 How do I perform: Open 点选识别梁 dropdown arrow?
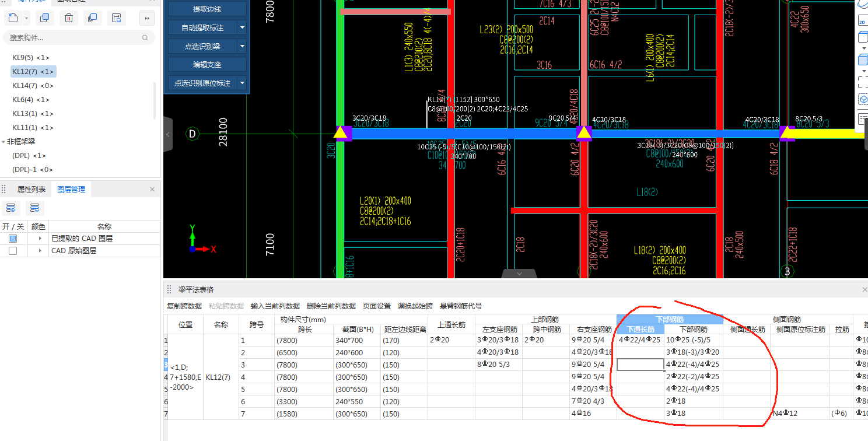[242, 46]
